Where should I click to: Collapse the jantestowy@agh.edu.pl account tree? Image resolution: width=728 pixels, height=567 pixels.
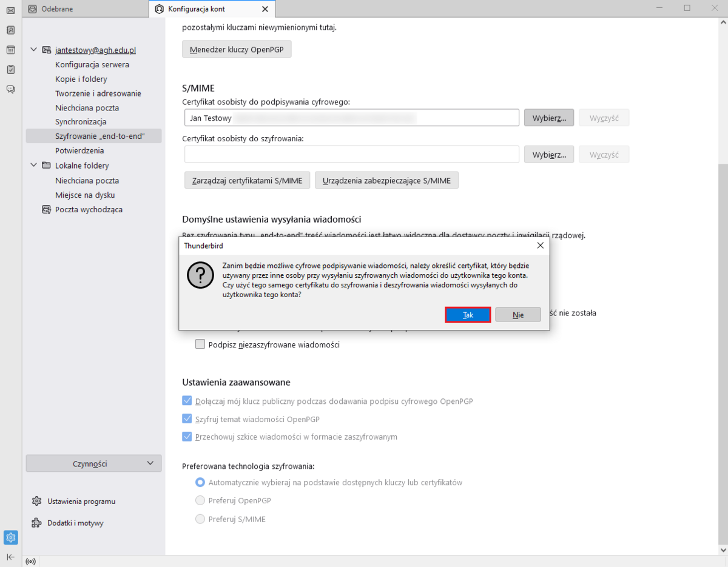(33, 50)
